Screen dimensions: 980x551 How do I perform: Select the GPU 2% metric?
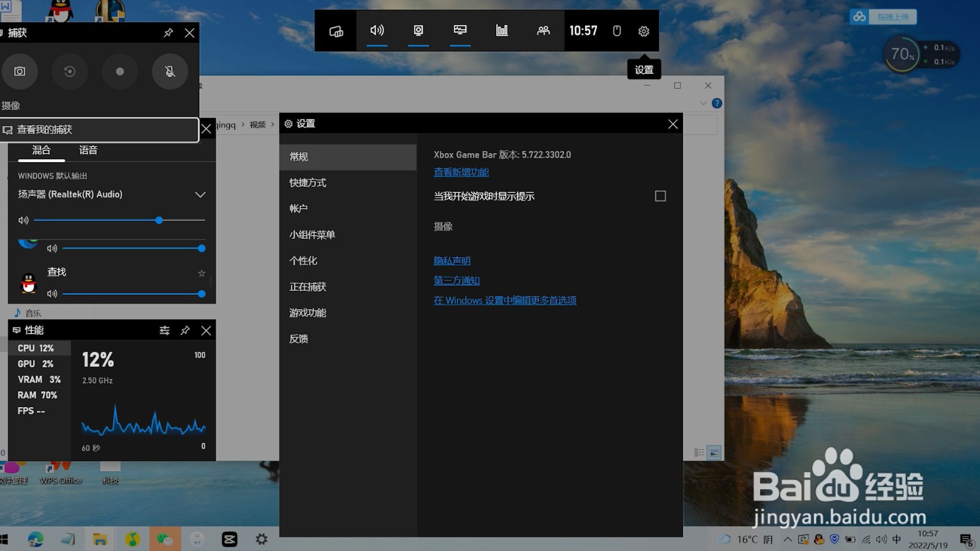click(x=39, y=364)
